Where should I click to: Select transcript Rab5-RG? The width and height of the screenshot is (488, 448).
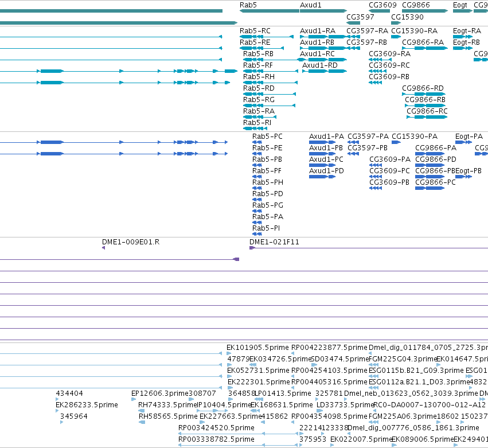pyautogui.click(x=259, y=100)
